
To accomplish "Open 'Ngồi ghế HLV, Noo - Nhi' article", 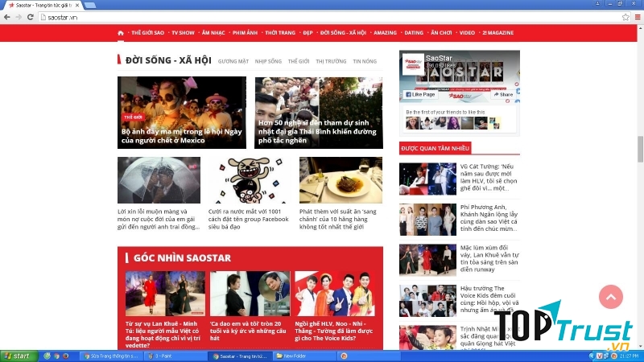I will [x=334, y=331].
